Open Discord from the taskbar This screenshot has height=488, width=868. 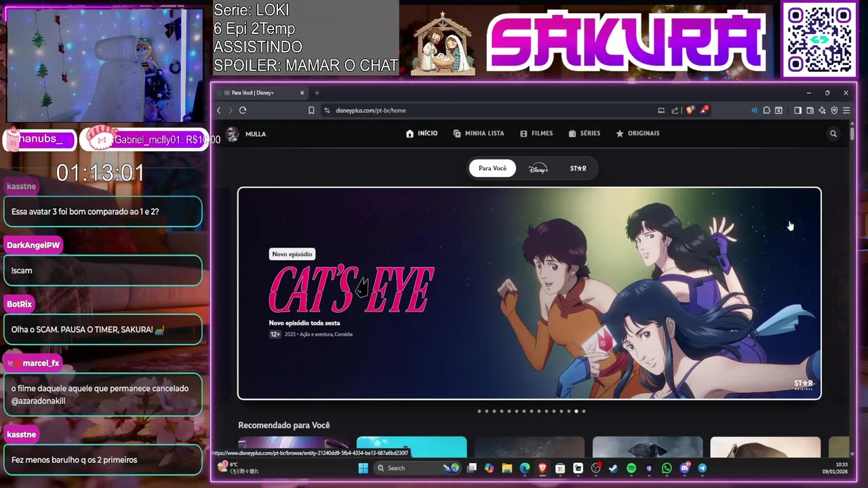(x=685, y=468)
